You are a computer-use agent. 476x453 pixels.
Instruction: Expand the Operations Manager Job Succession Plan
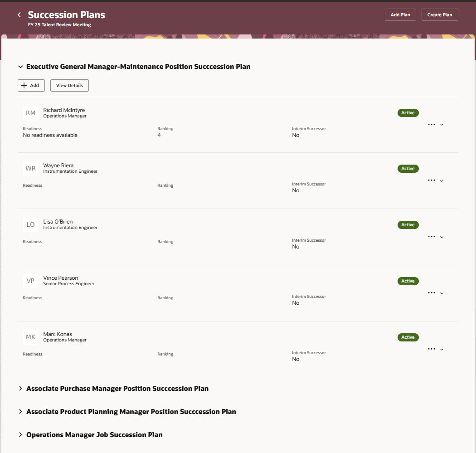tap(20, 434)
